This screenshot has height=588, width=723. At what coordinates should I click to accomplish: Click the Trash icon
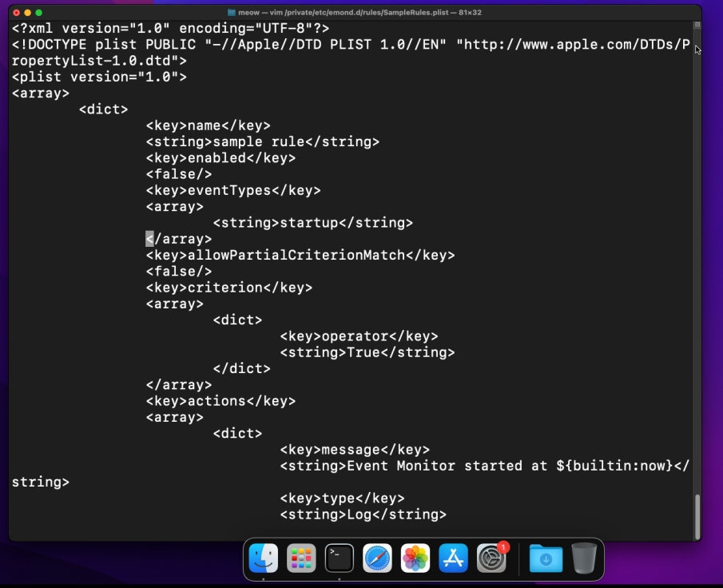coord(584,558)
